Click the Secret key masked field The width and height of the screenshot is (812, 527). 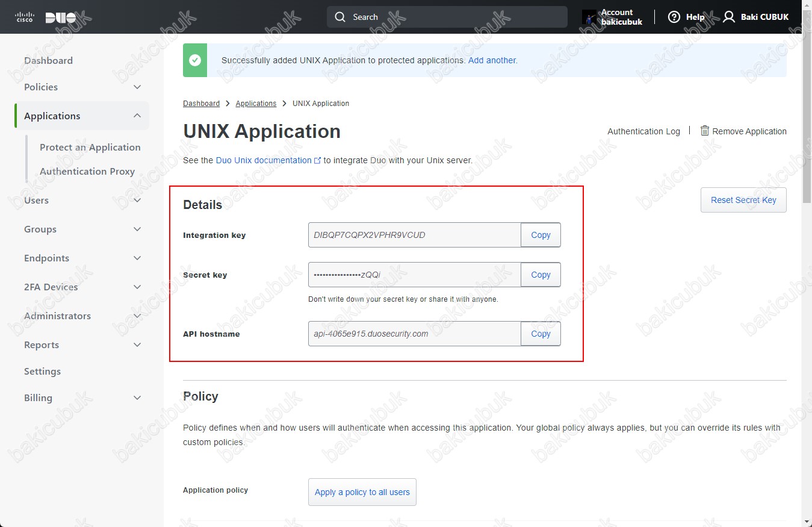tap(414, 275)
